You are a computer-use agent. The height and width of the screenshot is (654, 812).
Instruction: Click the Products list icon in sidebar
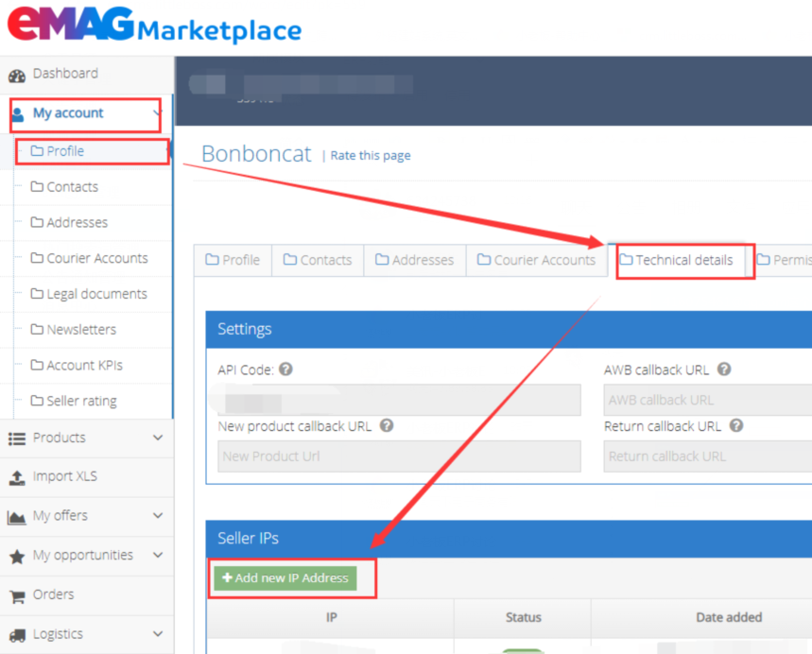tap(17, 439)
